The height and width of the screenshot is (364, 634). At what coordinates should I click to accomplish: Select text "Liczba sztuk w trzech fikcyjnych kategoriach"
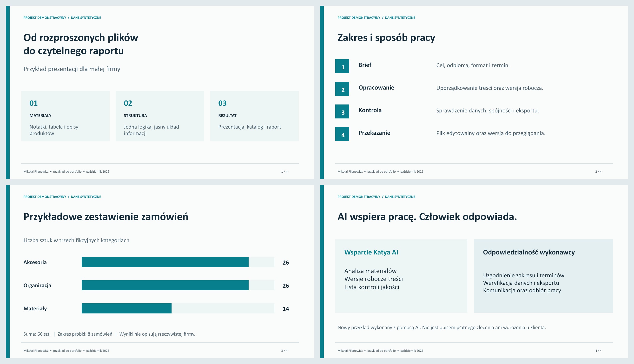point(76,240)
